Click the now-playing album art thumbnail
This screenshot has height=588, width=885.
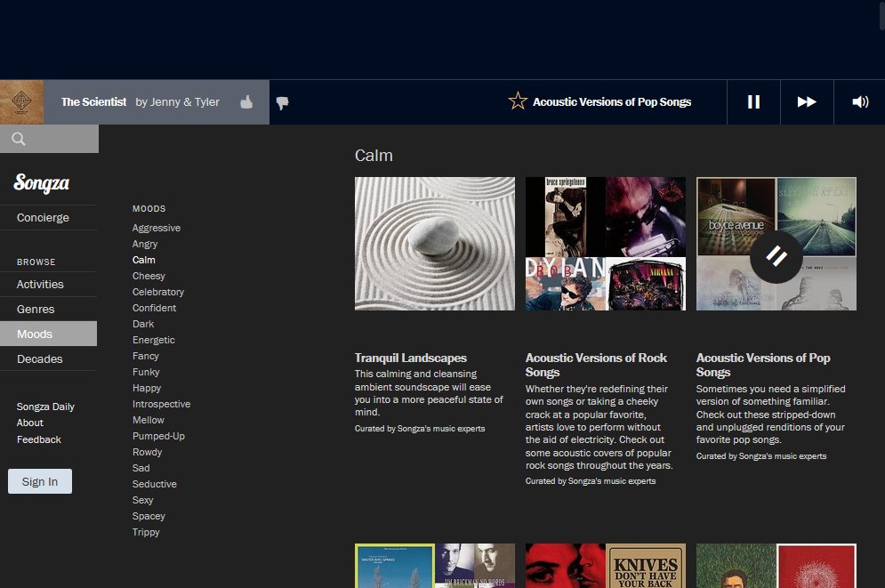pyautogui.click(x=21, y=101)
